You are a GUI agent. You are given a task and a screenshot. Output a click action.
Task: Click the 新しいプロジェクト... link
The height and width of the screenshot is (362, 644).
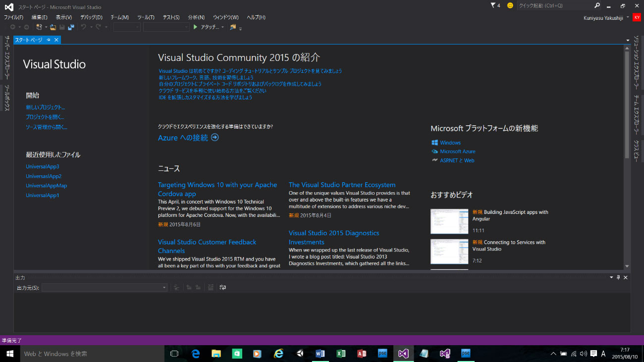(x=45, y=107)
